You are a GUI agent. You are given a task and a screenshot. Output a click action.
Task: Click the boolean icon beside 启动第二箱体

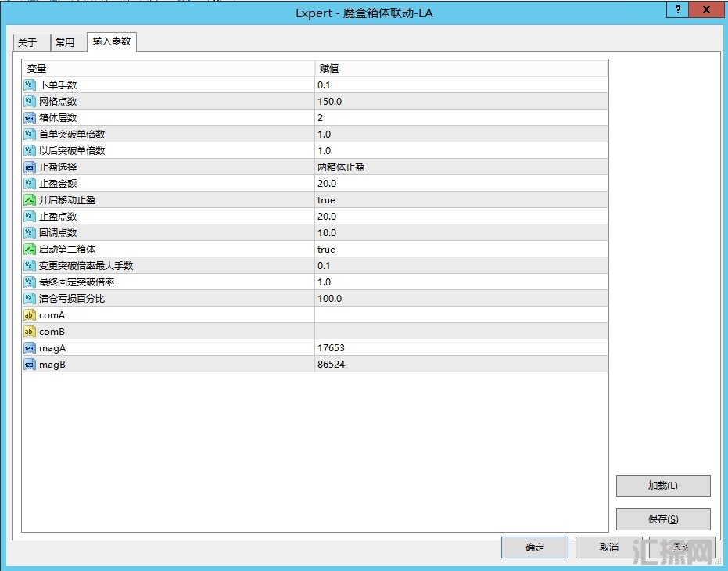[29, 250]
